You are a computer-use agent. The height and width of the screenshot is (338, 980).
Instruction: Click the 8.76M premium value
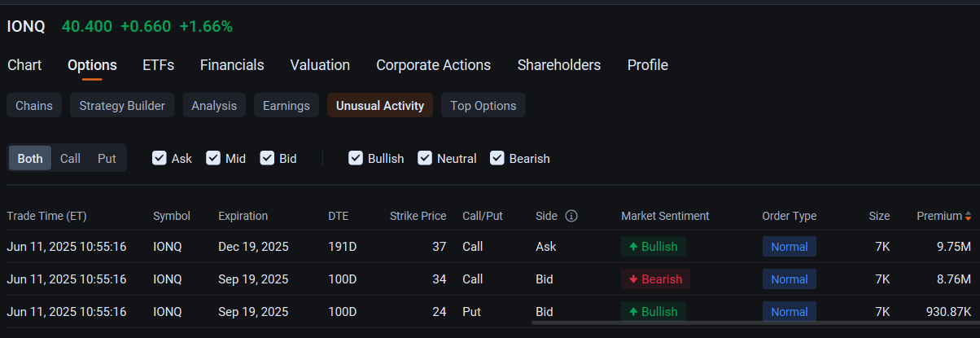tap(952, 279)
